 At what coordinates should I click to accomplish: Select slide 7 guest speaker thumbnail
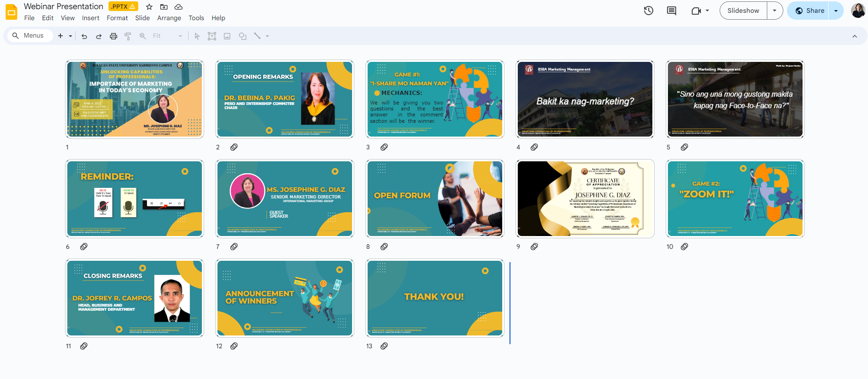[x=285, y=199]
